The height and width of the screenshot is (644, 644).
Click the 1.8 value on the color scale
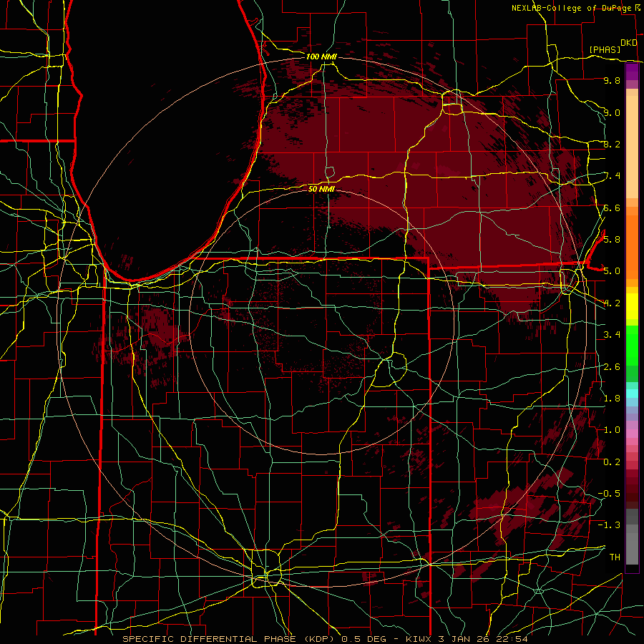[x=612, y=398]
